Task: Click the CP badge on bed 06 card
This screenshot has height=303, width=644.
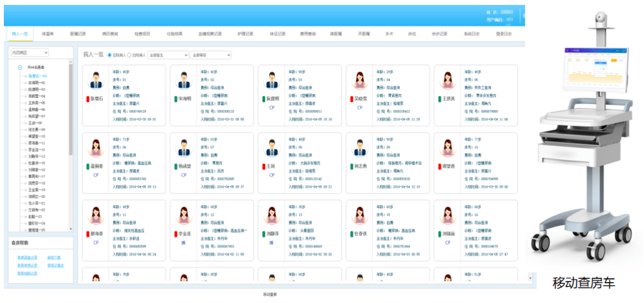Action: point(96,175)
